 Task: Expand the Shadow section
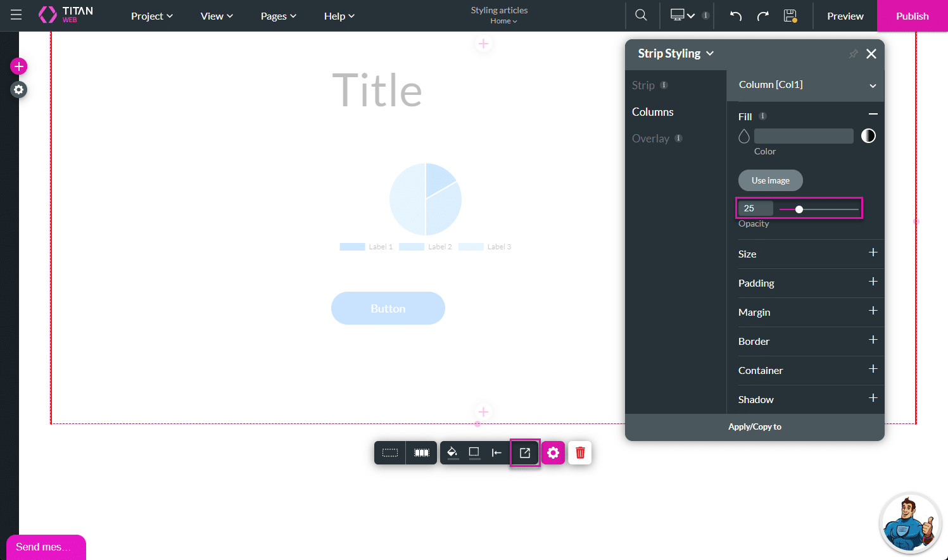point(873,398)
